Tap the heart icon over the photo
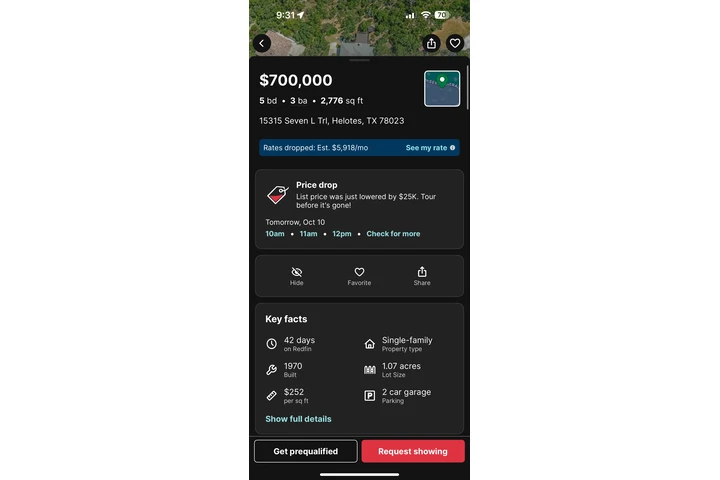Viewport: 720px width, 480px height. pos(455,44)
